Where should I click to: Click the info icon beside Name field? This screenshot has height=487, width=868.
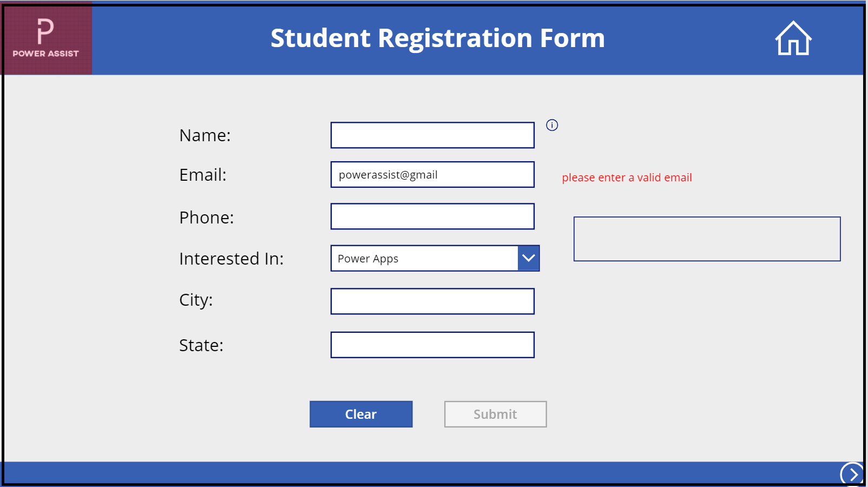[552, 126]
